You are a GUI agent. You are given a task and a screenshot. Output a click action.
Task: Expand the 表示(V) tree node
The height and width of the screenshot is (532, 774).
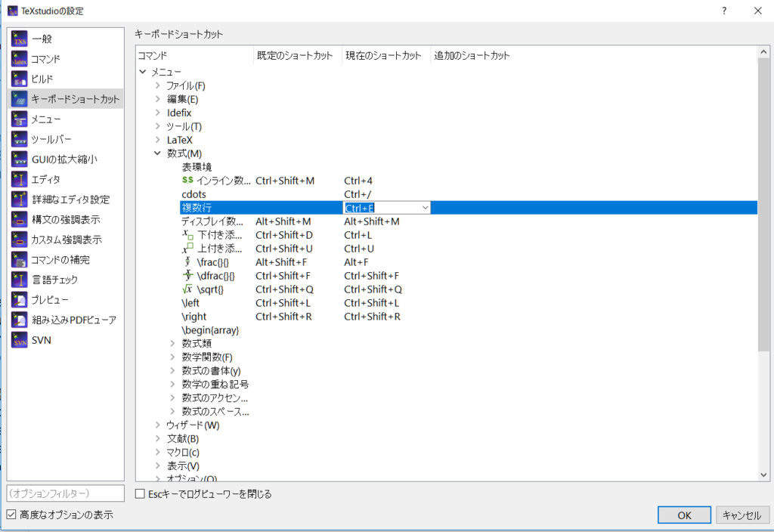(x=157, y=466)
